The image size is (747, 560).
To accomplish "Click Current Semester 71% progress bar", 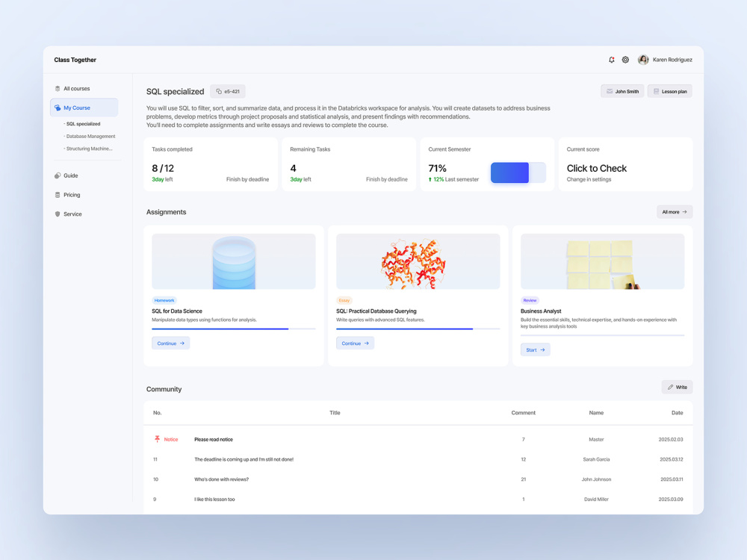I will [518, 172].
